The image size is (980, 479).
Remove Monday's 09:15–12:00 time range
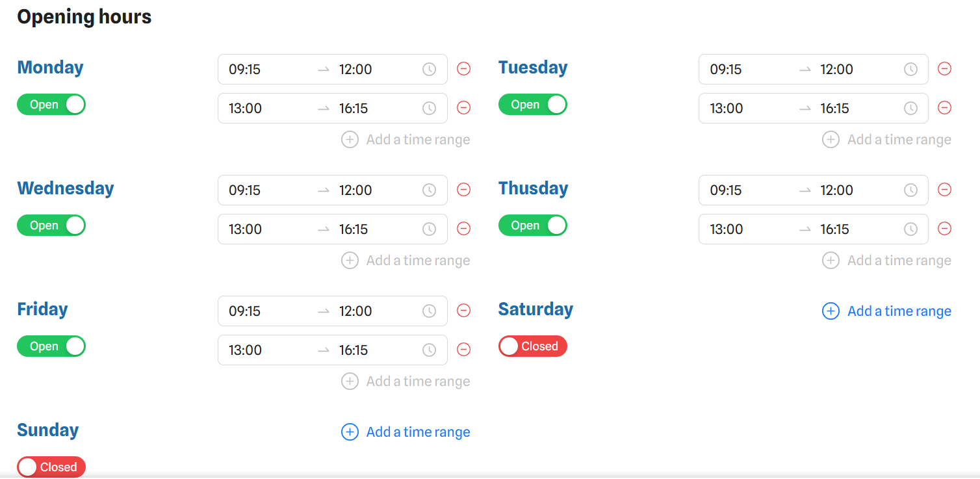point(463,68)
